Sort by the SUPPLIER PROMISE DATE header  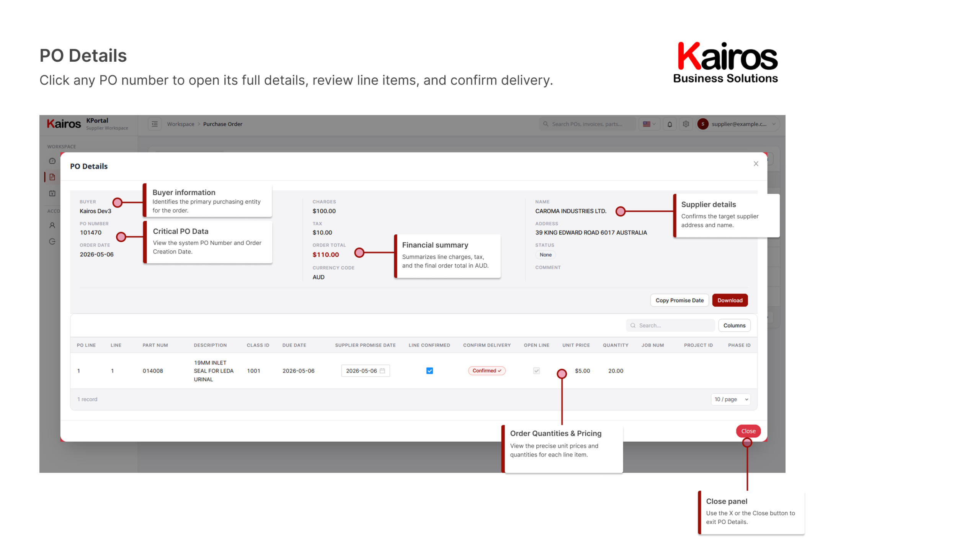(x=366, y=345)
